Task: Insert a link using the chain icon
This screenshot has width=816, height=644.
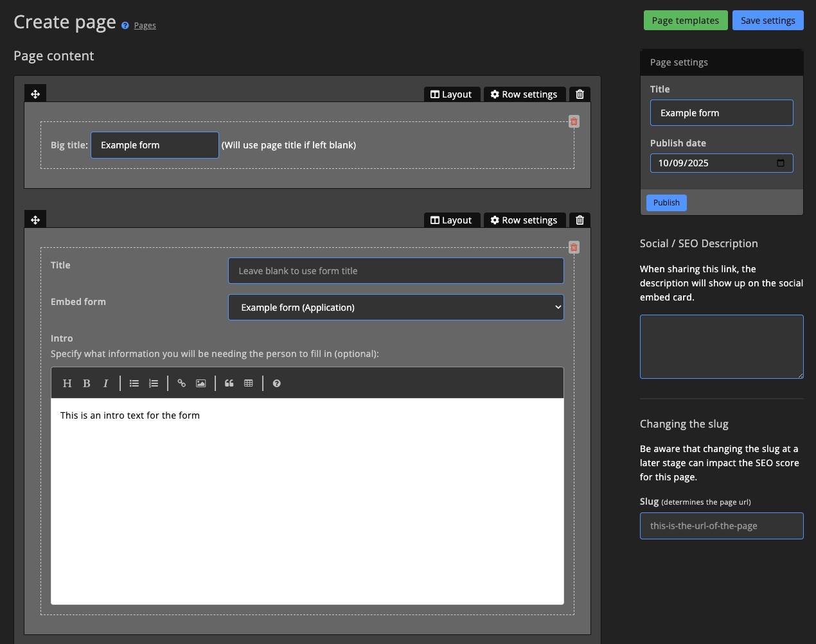Action: (181, 383)
